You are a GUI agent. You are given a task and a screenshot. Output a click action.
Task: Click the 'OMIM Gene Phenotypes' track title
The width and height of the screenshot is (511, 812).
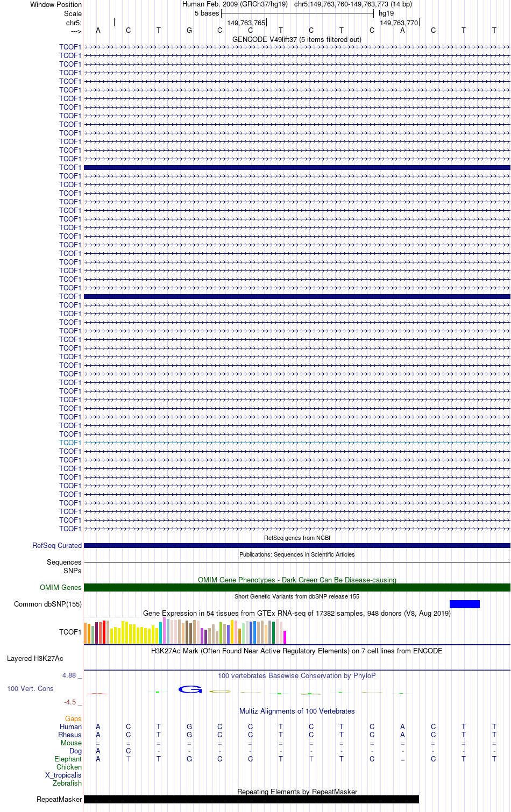(x=297, y=580)
